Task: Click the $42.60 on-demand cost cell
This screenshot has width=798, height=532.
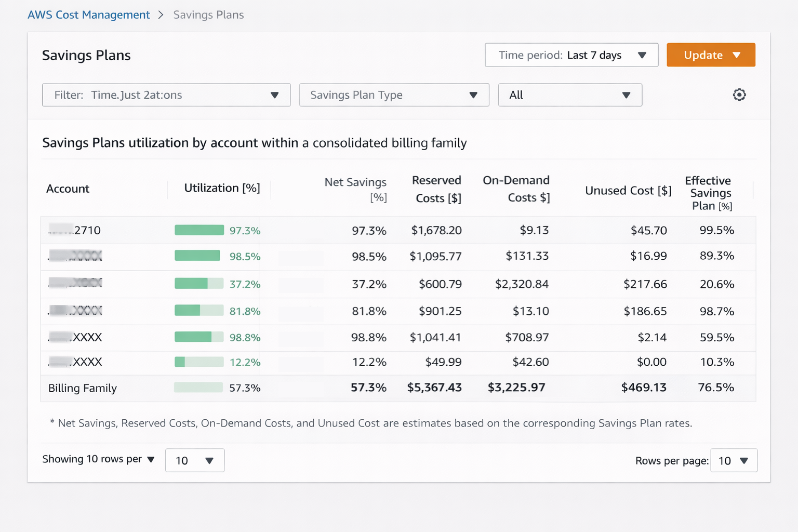Action: click(x=530, y=362)
